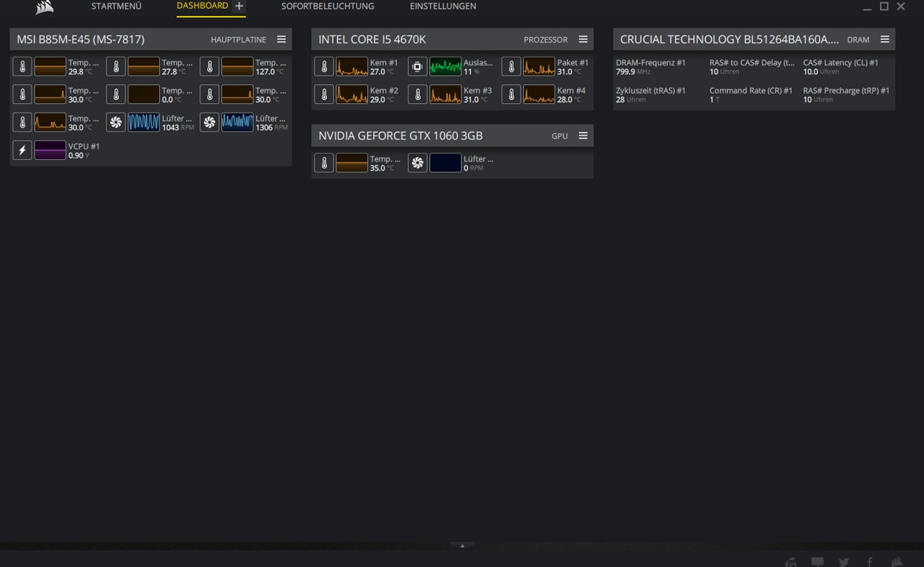Screen dimensions: 924x567
Task: Click the PROZESSOR label
Action: tap(546, 39)
